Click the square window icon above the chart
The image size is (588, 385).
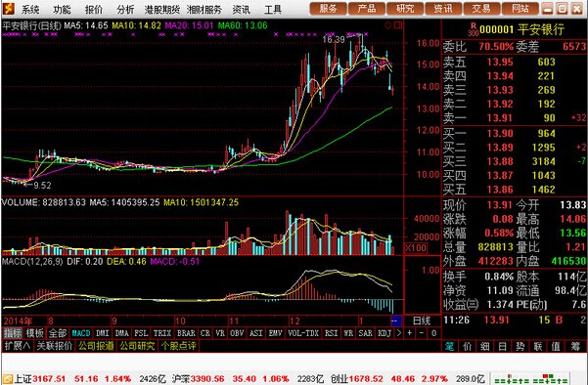click(398, 25)
